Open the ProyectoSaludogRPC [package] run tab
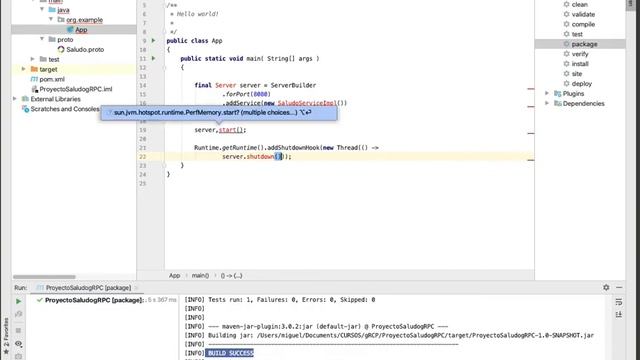This screenshot has width=640, height=360. pyautogui.click(x=88, y=288)
